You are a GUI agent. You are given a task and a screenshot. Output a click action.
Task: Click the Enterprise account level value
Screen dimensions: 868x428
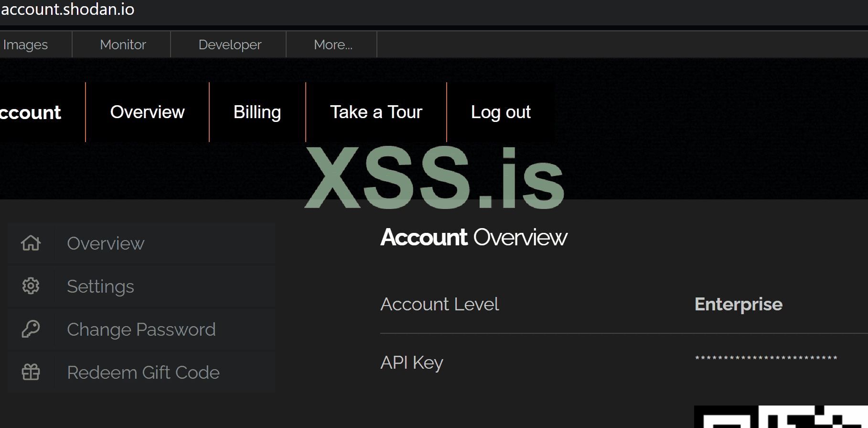coord(739,304)
